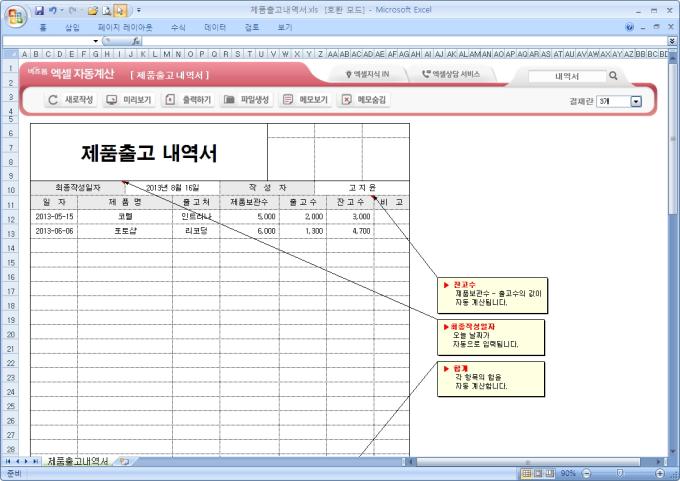Click the Save icon in quick access toolbar
Image resolution: width=680 pixels, height=481 pixels.
tap(39, 10)
